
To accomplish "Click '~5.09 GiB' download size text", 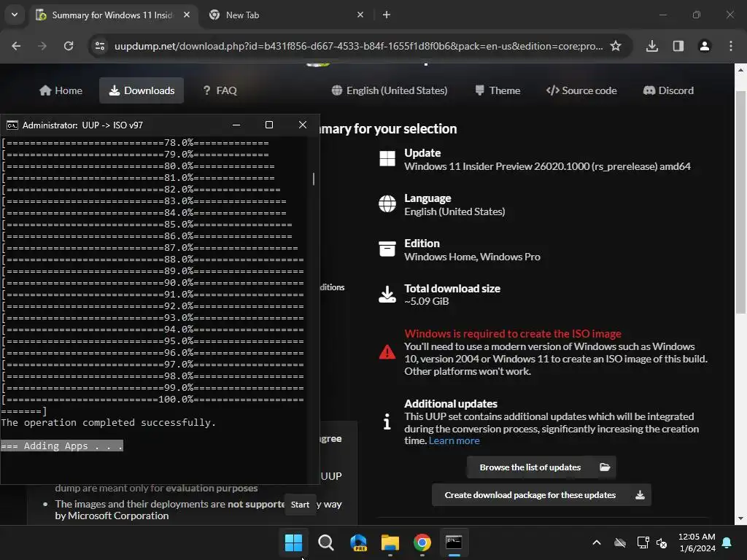I will pyautogui.click(x=426, y=301).
